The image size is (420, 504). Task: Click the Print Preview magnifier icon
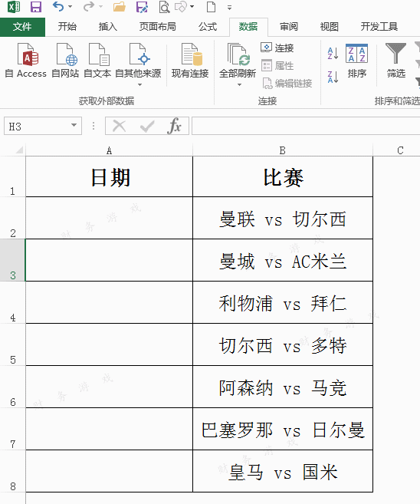pyautogui.click(x=164, y=6)
